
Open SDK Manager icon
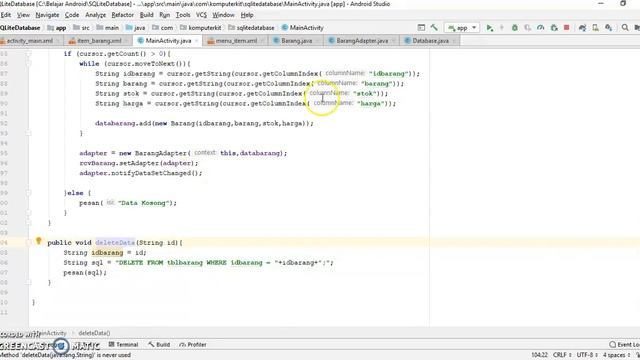point(609,28)
